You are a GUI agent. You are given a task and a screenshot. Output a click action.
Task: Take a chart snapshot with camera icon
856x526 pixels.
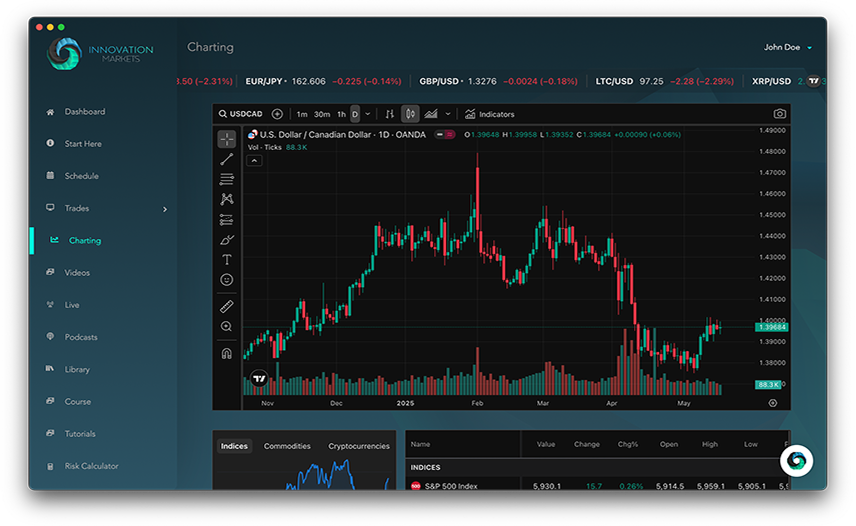pos(779,114)
